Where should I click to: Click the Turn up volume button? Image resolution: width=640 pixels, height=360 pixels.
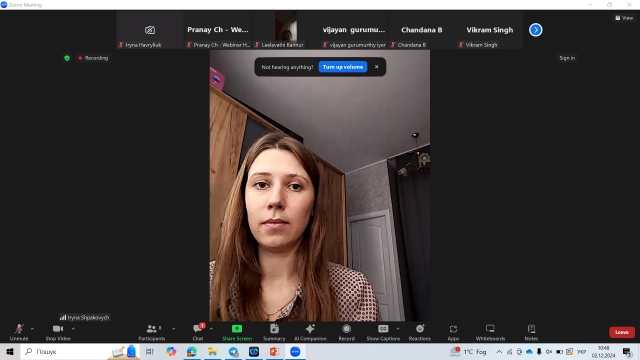coord(343,67)
